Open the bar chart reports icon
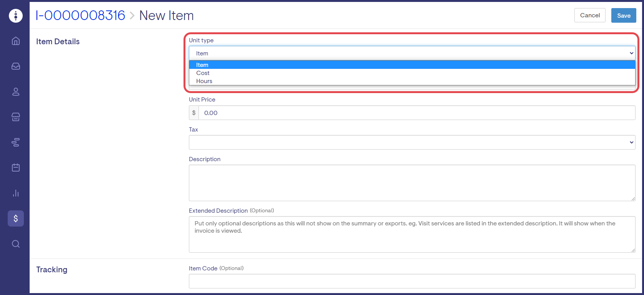Viewport: 644px width, 295px height. 16,193
